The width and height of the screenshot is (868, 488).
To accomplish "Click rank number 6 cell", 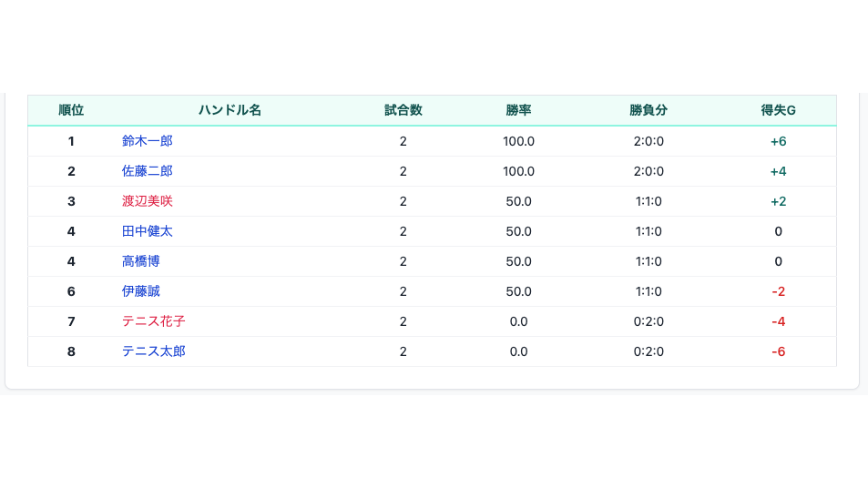I will 71,291.
